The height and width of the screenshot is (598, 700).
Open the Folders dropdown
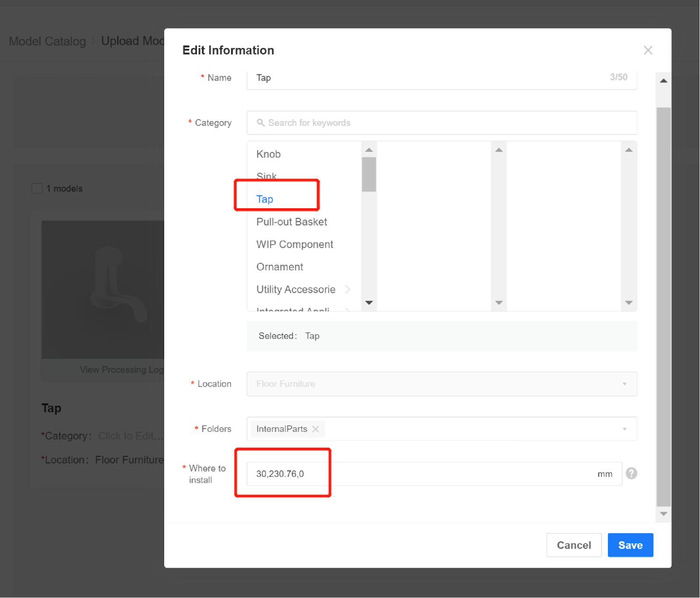coord(624,429)
